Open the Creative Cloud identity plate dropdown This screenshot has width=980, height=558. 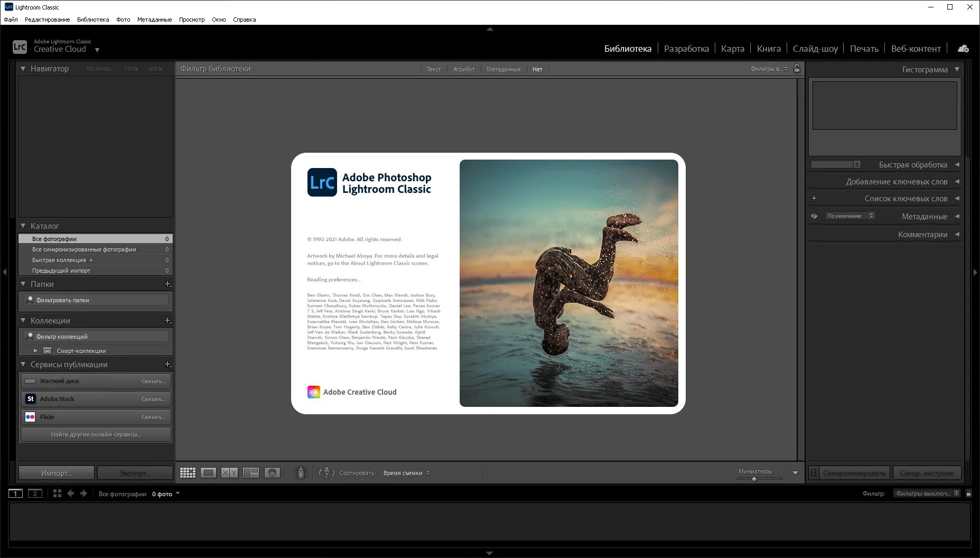coord(97,50)
